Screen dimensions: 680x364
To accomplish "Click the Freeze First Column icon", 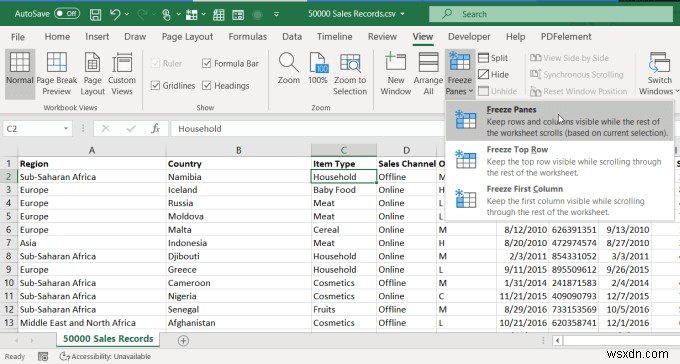I will tap(466, 198).
